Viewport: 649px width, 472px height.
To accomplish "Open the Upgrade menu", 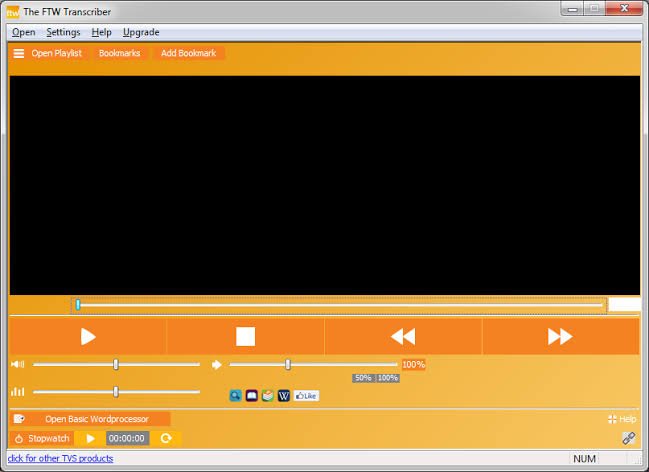I will 141,32.
